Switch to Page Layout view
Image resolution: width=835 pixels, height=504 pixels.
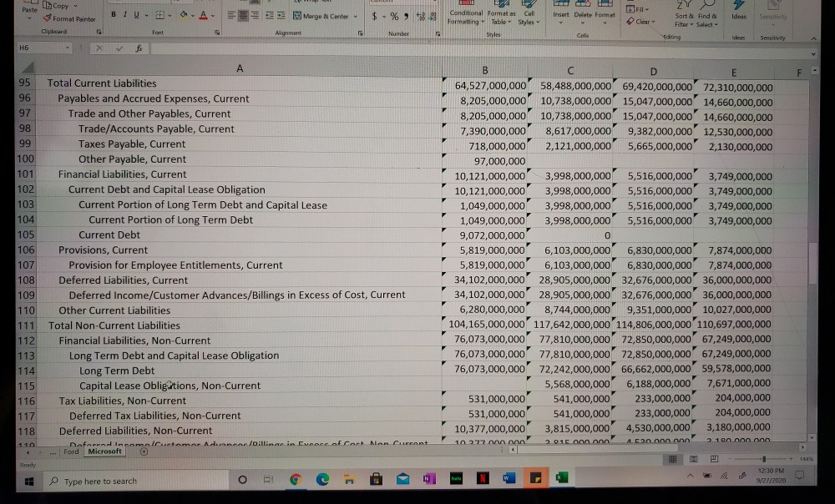693,459
